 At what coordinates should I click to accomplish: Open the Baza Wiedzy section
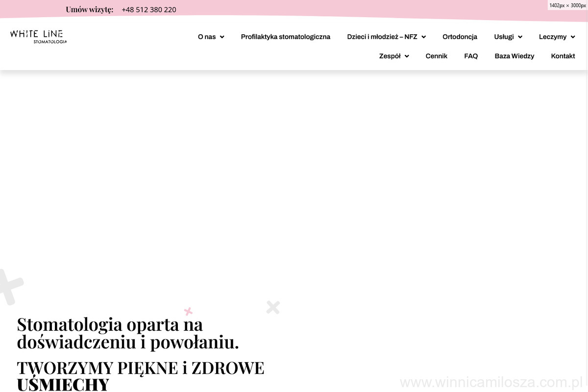[514, 56]
